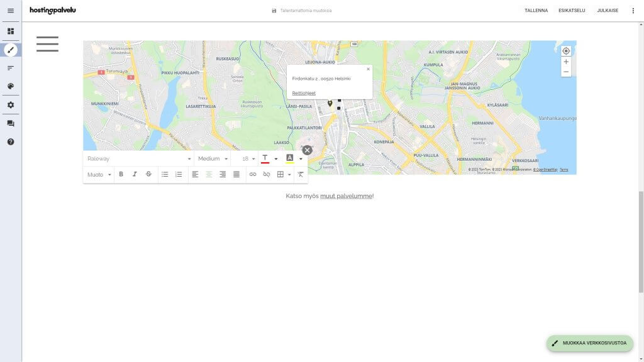Screen dimensions: 644x362
Task: Insert a table
Action: coord(280,175)
